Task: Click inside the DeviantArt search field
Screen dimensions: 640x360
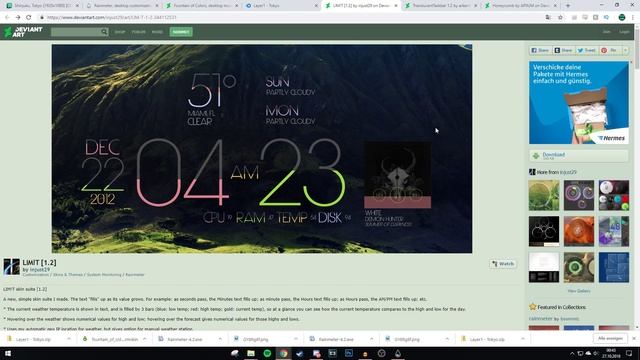Action: click(76, 32)
